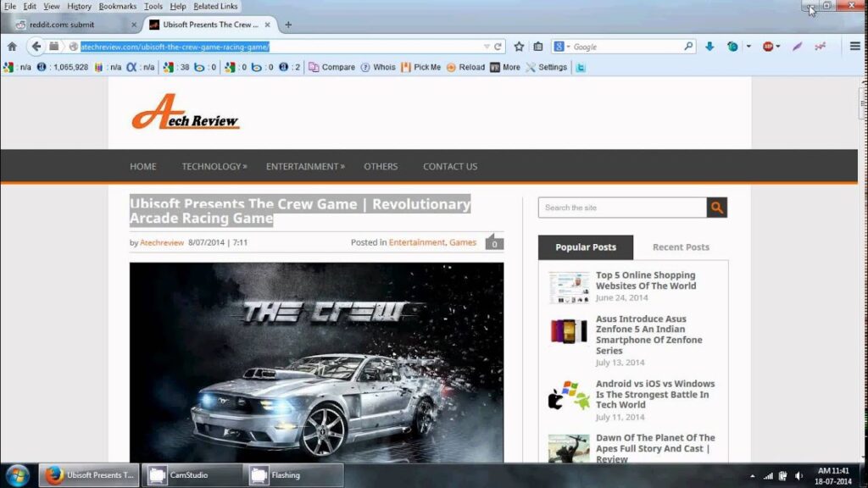Click the Twitter icon in SEO toolbar
The width and height of the screenshot is (868, 488).
tap(580, 68)
